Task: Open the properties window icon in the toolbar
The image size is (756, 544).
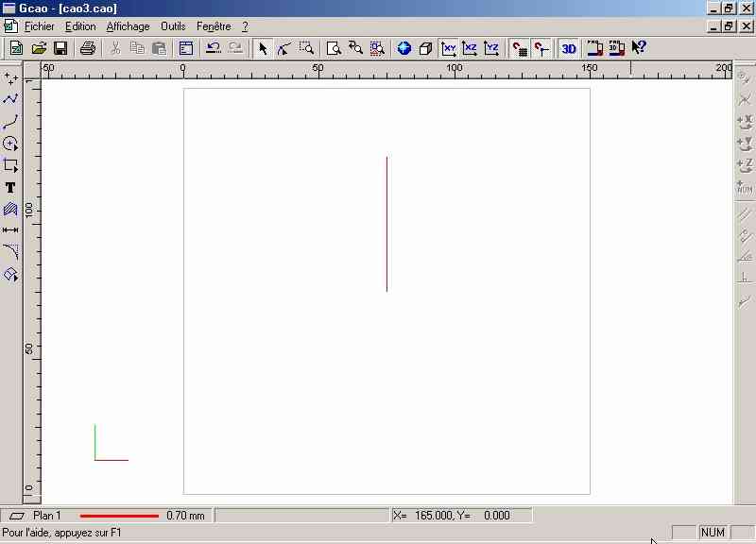Action: click(186, 48)
